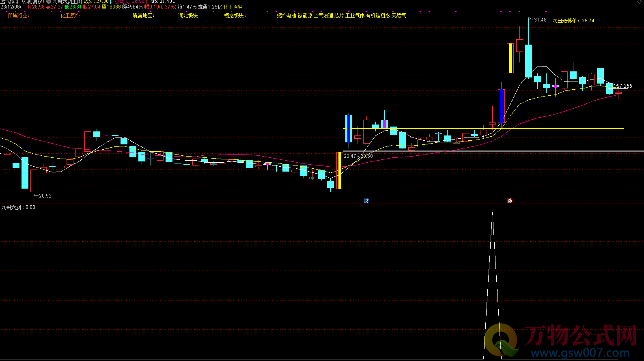
Task: Click the 23.47 - 23.60 gap label
Action: point(358,156)
